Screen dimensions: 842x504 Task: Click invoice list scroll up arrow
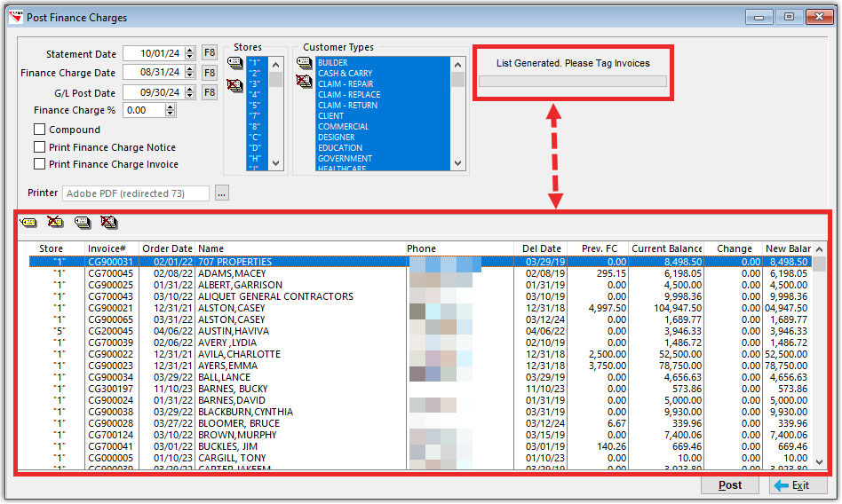click(820, 249)
